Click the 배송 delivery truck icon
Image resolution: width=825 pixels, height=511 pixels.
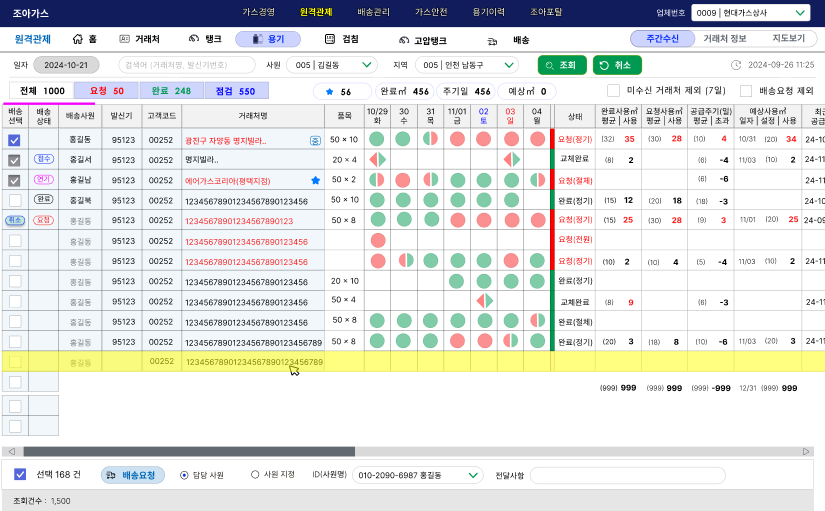coord(493,41)
